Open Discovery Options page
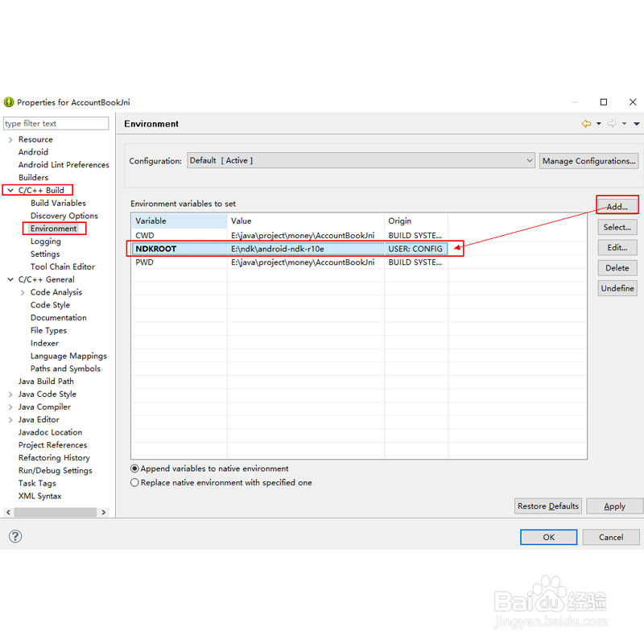 (x=64, y=216)
